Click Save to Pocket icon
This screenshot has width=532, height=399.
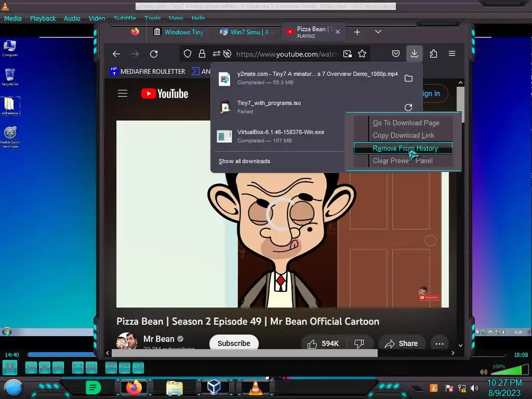(x=395, y=54)
